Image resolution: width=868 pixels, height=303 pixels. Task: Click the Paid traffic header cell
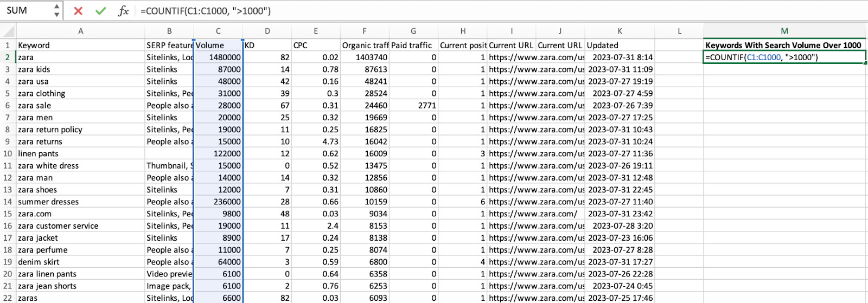[x=413, y=45]
